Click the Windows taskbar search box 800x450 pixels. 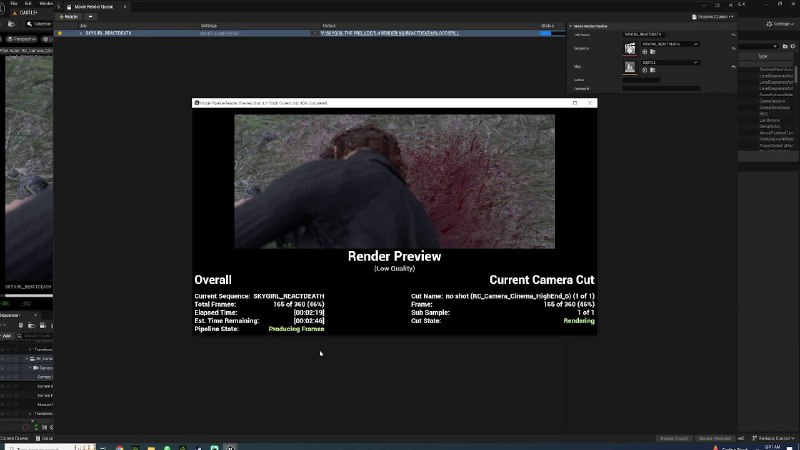pyautogui.click(x=49, y=447)
